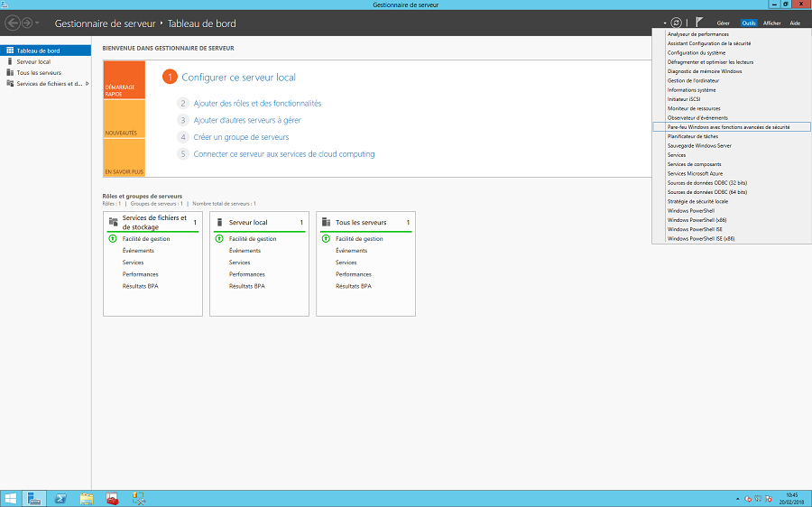Click the Services de fichiers sidebar icon
812x507 pixels.
coord(10,83)
